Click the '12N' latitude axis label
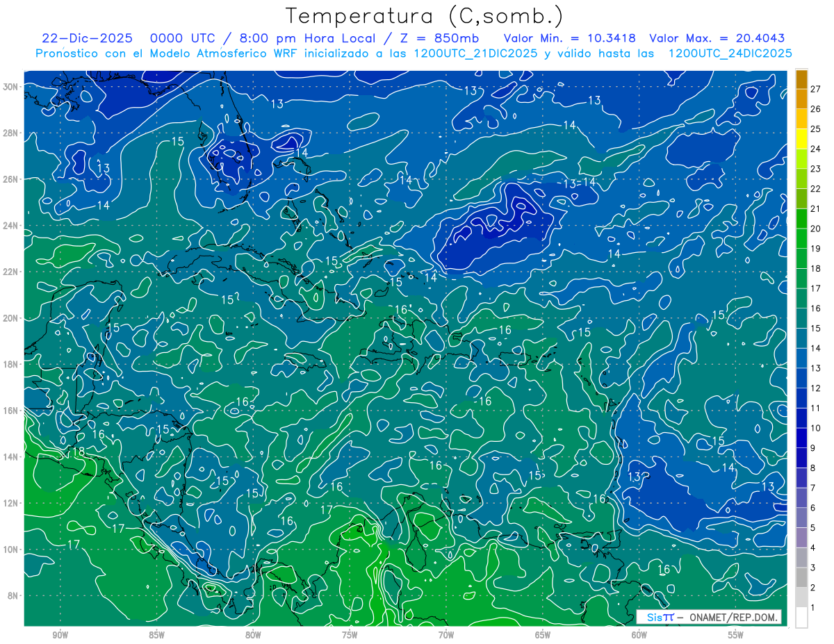Image resolution: width=834 pixels, height=644 pixels. 10,503
